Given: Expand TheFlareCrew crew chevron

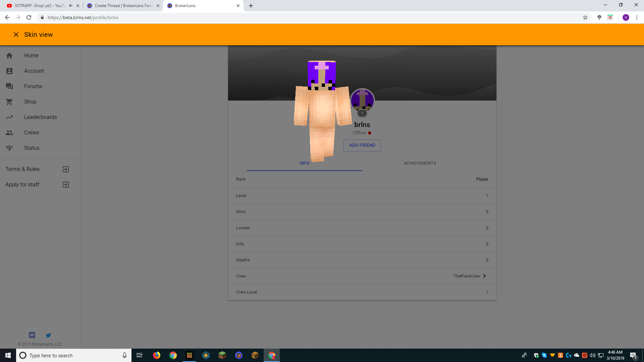Looking at the screenshot, I should point(484,276).
